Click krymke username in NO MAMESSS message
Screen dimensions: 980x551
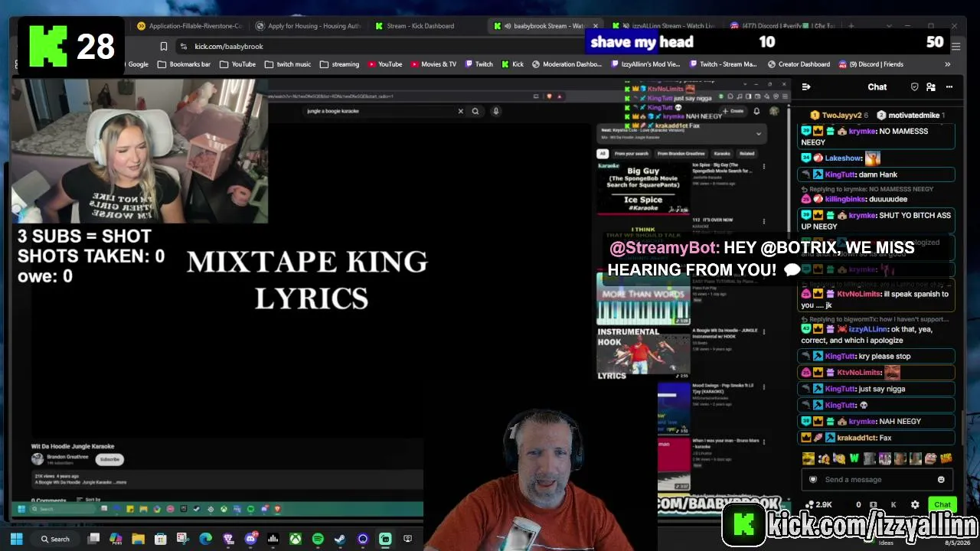(862, 132)
